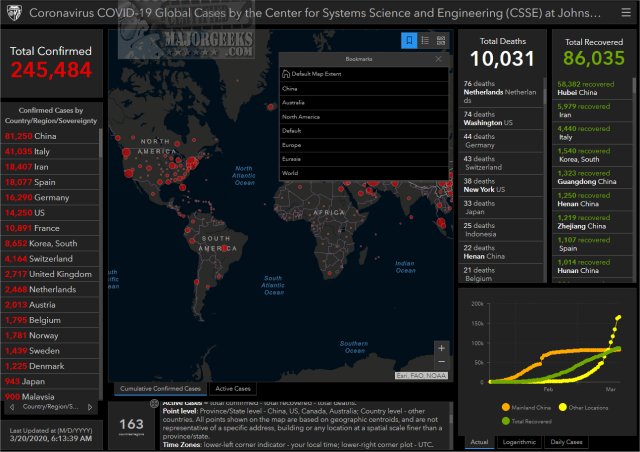This screenshot has height=452, width=640.
Task: Switch chart to Actual tab
Action: pyautogui.click(x=479, y=442)
